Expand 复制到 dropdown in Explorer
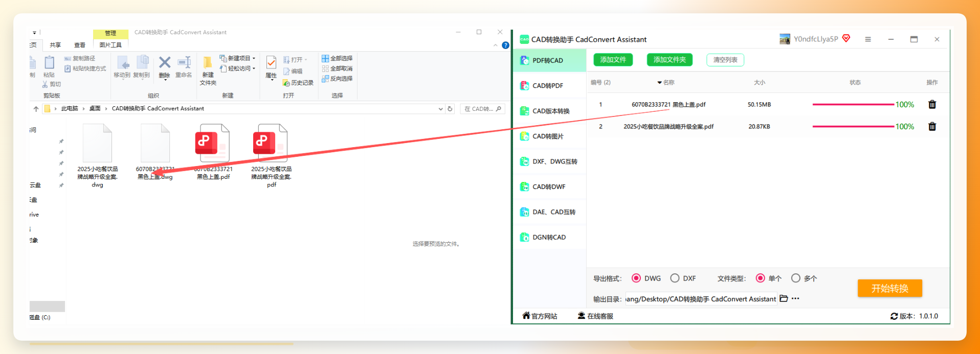This screenshot has height=354, width=980. tap(142, 80)
